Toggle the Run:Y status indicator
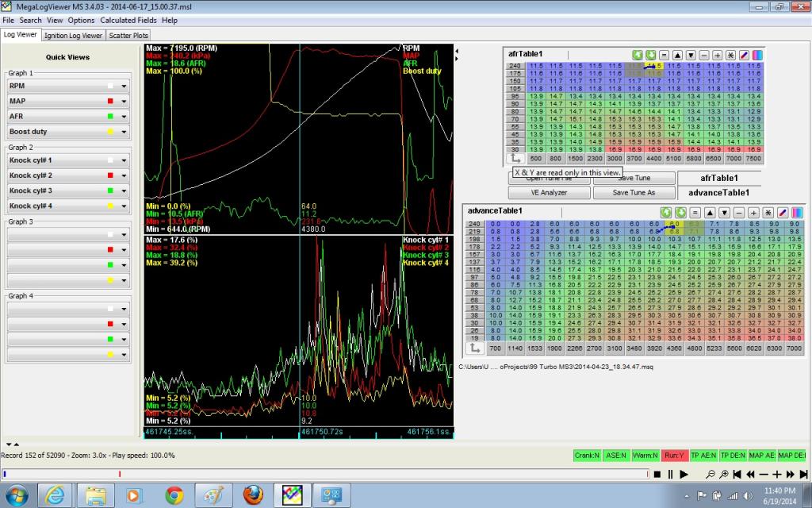The height and width of the screenshot is (508, 812). click(x=672, y=456)
